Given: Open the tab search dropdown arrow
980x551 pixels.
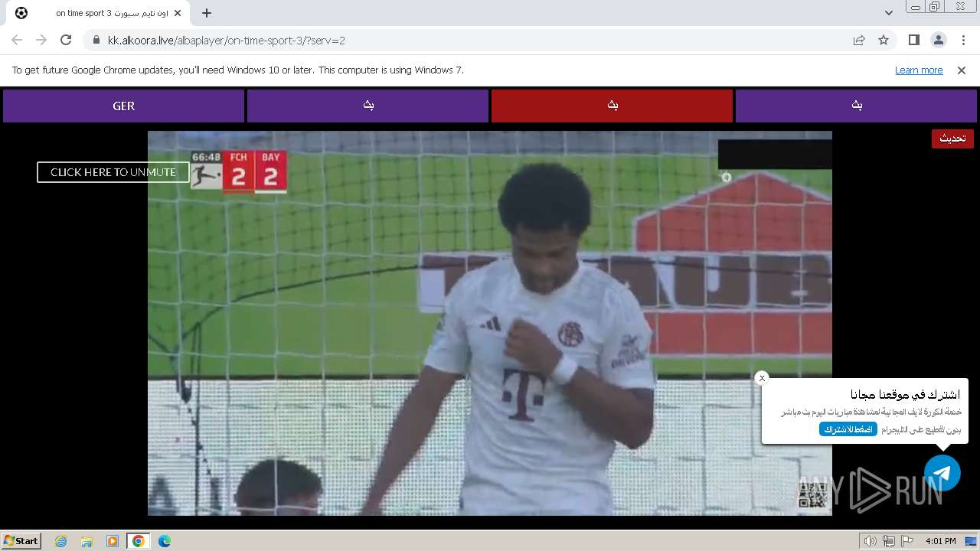Looking at the screenshot, I should point(888,13).
